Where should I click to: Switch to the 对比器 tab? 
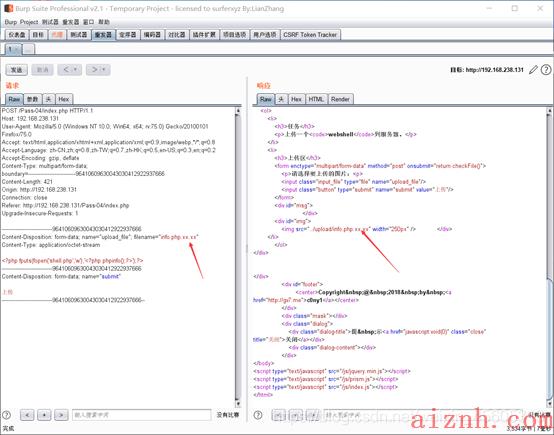(177, 35)
